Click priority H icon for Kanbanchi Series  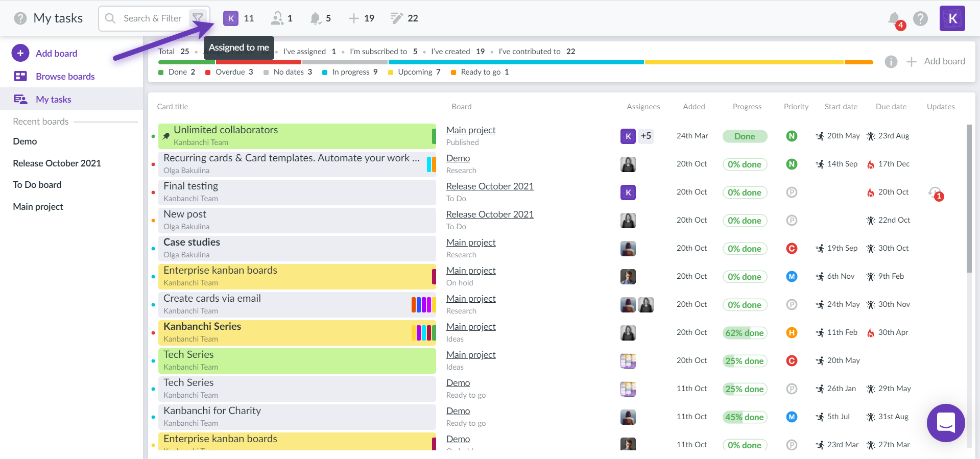tap(792, 332)
